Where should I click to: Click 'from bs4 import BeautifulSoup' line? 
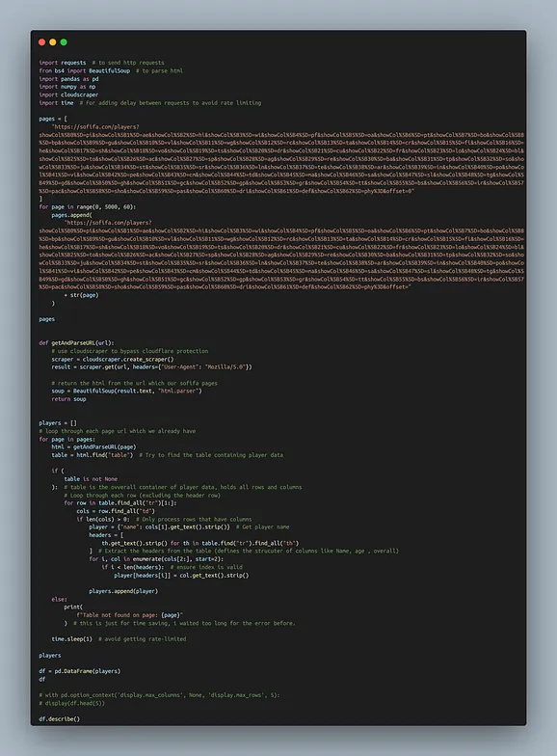tap(111, 71)
